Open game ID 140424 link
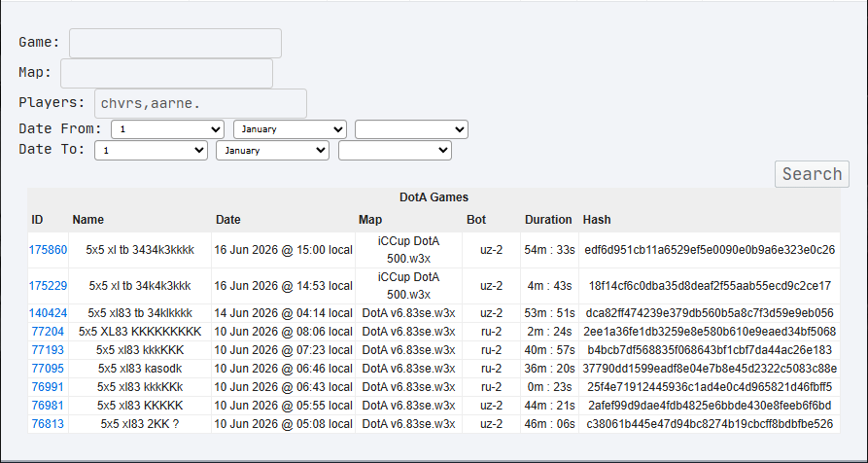Image resolution: width=868 pixels, height=463 pixels. point(49,313)
